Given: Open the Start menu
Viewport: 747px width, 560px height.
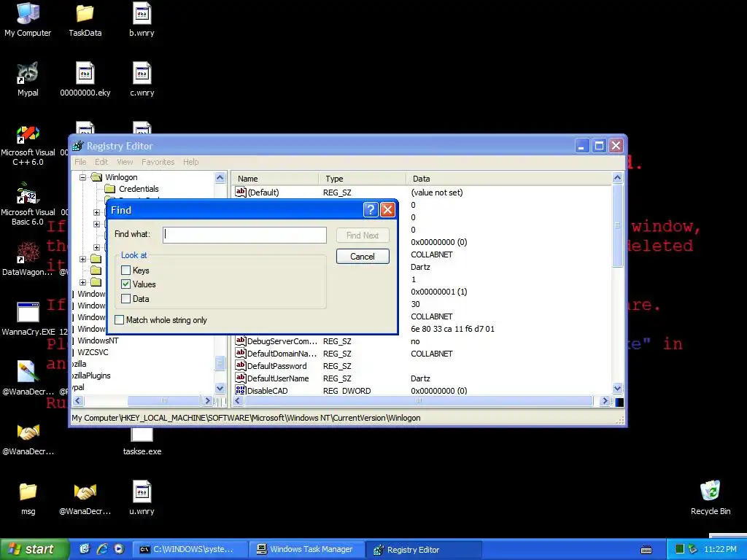Looking at the screenshot, I should click(34, 549).
